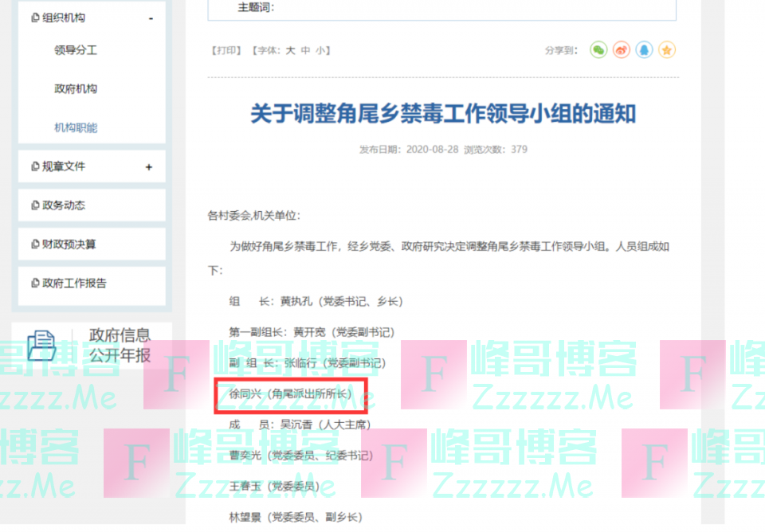This screenshot has height=532, width=765.
Task: Click the article title 关于调整角尾乡禁毒工作领导小组的通知
Action: [x=443, y=114]
